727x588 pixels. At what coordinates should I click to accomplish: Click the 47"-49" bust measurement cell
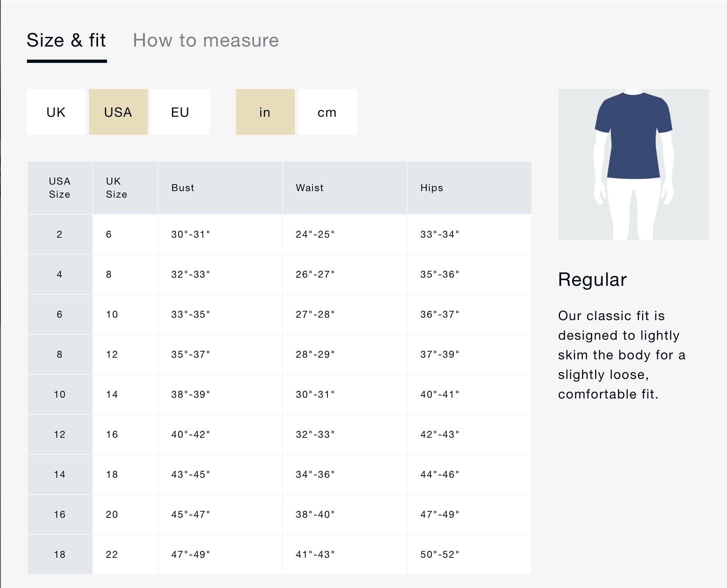(190, 555)
